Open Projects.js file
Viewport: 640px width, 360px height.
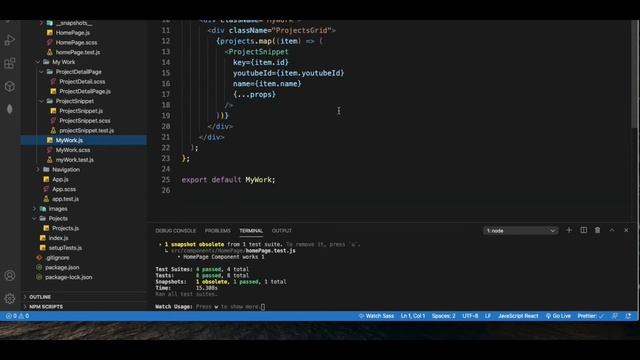click(x=65, y=228)
